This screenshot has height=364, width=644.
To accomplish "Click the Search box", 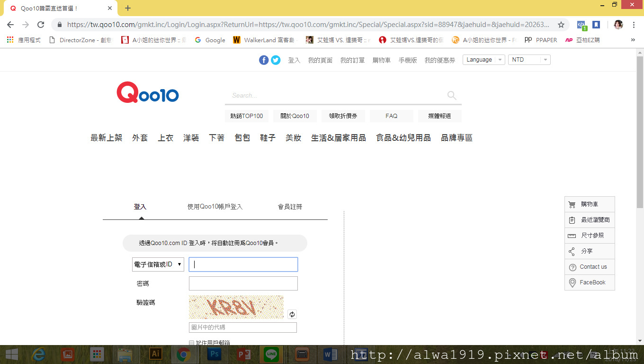I will (336, 96).
